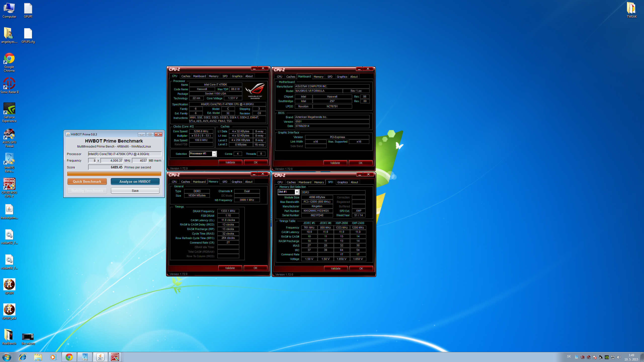Switch to the Java HWBOT Prime taskbar item
The image size is (644, 362).
point(100,357)
